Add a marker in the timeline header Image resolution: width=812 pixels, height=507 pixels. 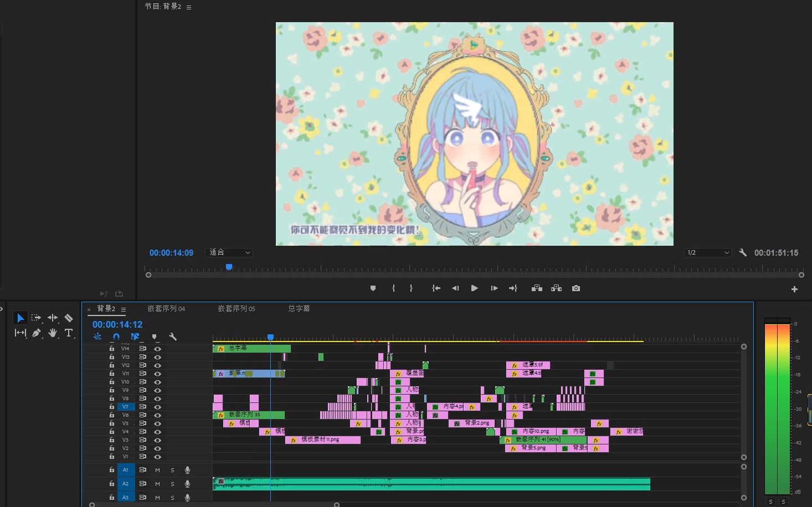pyautogui.click(x=154, y=337)
